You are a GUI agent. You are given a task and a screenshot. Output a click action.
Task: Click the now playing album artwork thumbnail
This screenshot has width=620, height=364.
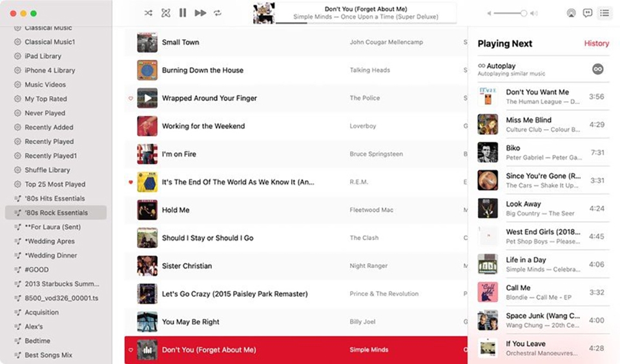263,13
